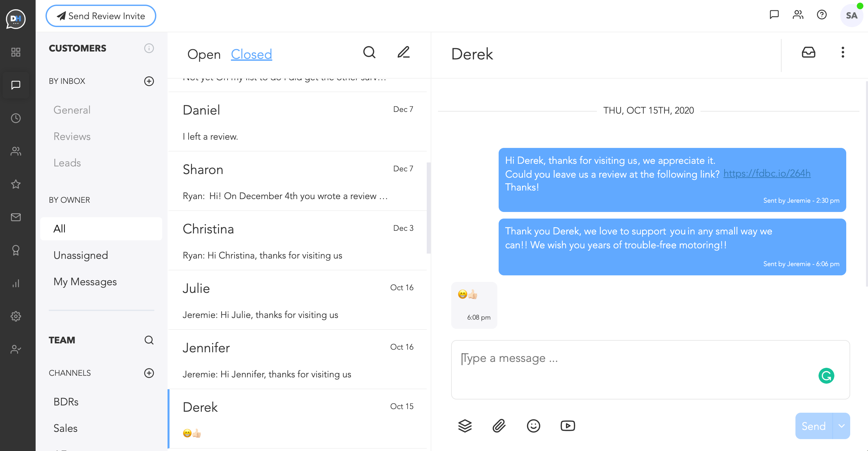Open the SA profile avatar menu
The image size is (868, 451).
[x=851, y=16]
